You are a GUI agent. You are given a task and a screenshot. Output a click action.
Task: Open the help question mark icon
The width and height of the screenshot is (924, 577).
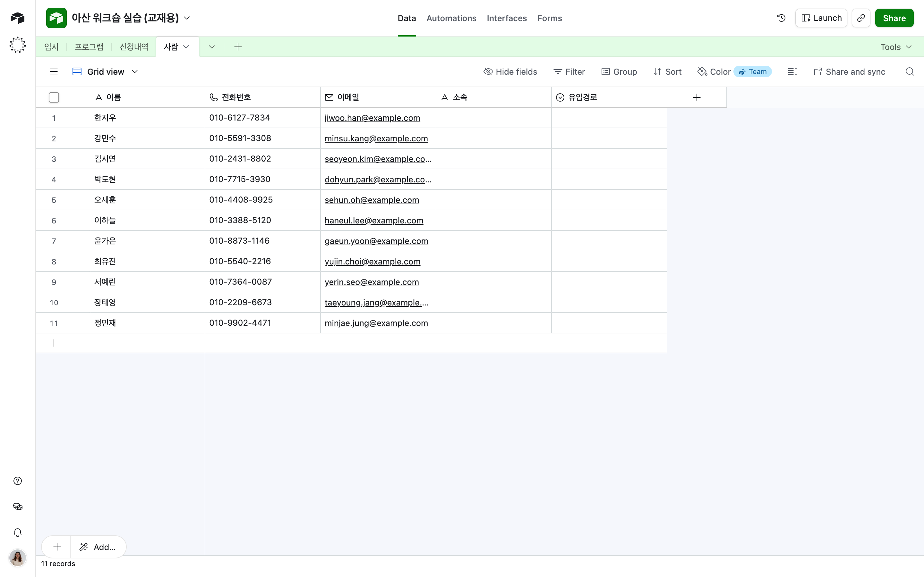pyautogui.click(x=18, y=481)
